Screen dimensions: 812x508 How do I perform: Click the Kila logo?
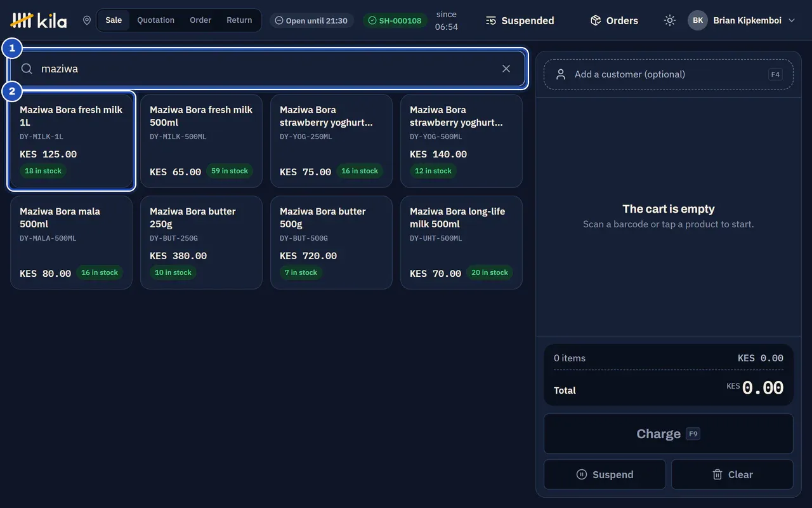point(39,20)
